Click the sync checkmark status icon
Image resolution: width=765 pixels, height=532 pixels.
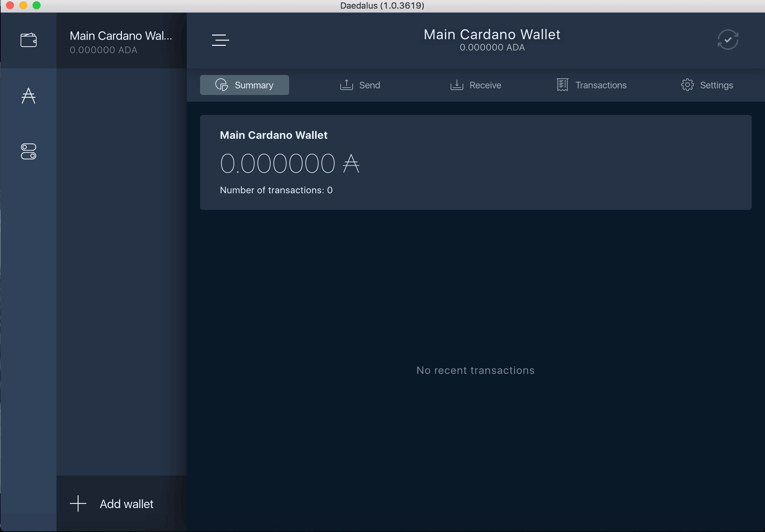point(728,40)
